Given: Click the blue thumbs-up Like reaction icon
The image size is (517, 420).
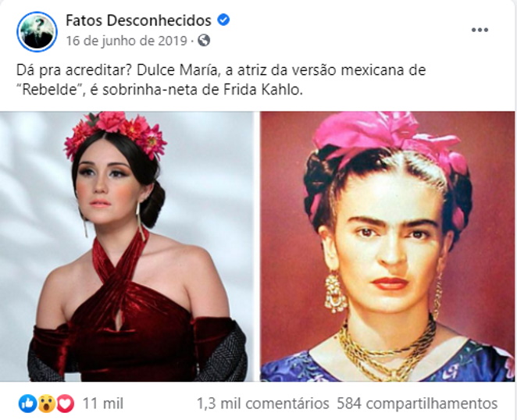Looking at the screenshot, I should point(27,403).
